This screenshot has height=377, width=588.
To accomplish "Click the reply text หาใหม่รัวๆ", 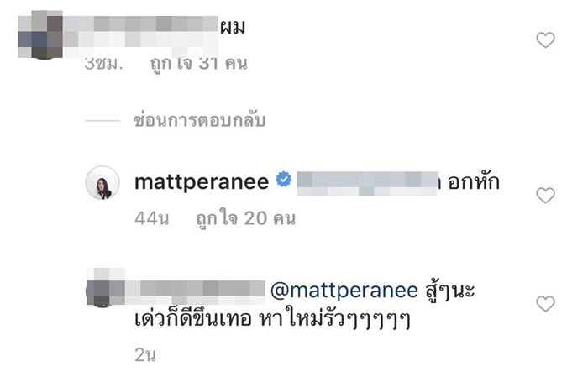I will coord(333,320).
